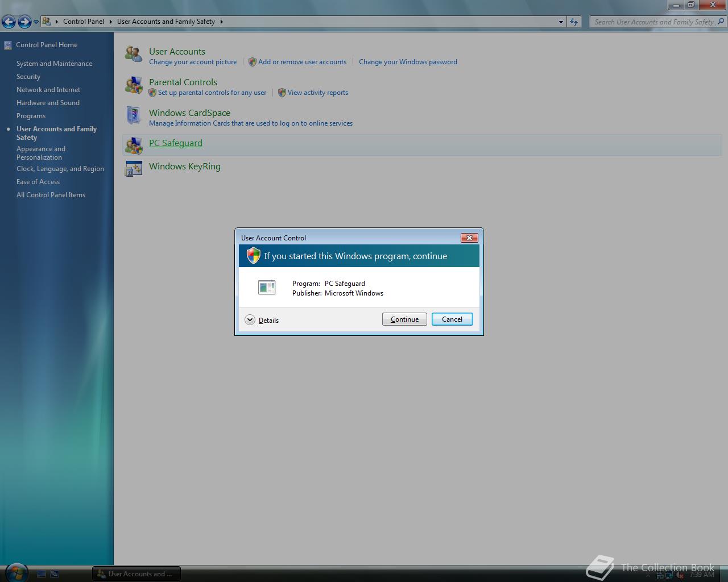Open the recent pages dropdown arrow
This screenshot has width=728, height=582.
point(36,22)
